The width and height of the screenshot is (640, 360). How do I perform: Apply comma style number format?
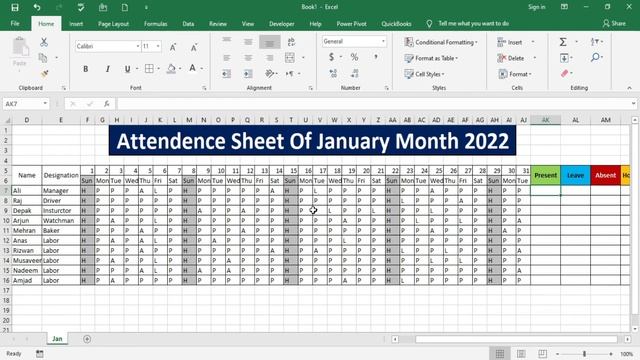(376, 57)
